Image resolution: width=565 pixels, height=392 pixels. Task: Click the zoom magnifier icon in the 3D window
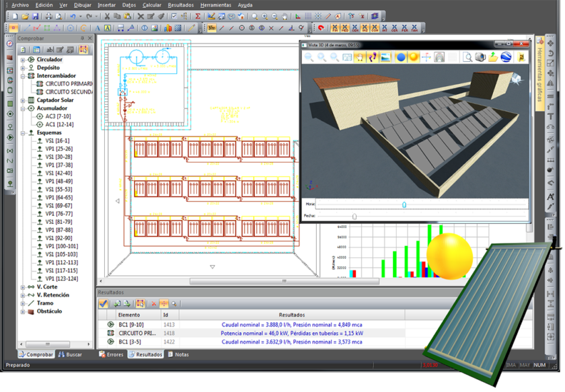coord(308,57)
